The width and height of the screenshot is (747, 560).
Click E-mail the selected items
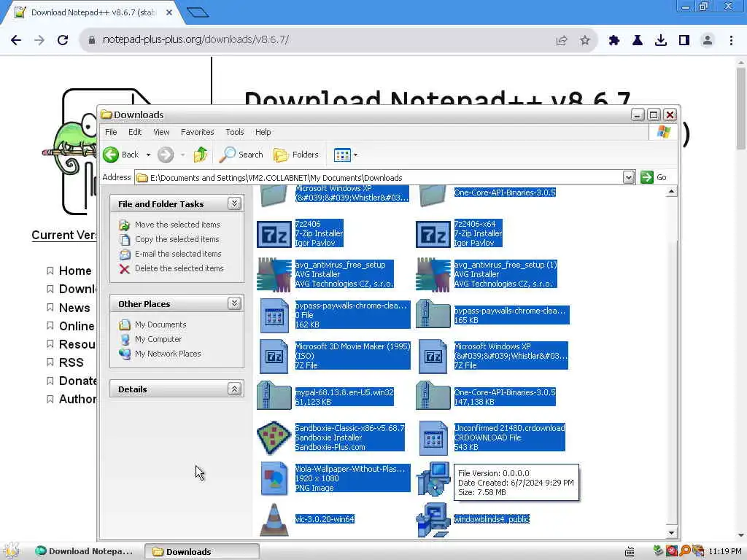[x=178, y=254]
